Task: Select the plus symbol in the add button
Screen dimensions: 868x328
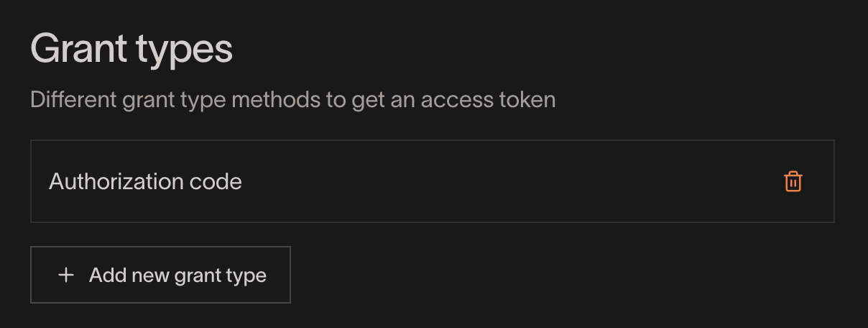Action: [66, 275]
